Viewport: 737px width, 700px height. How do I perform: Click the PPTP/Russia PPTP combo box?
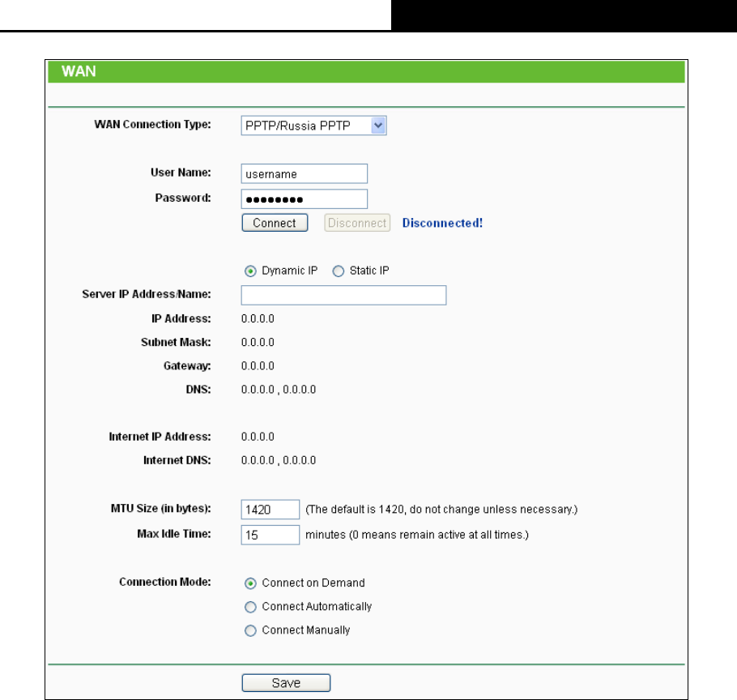pos(313,126)
